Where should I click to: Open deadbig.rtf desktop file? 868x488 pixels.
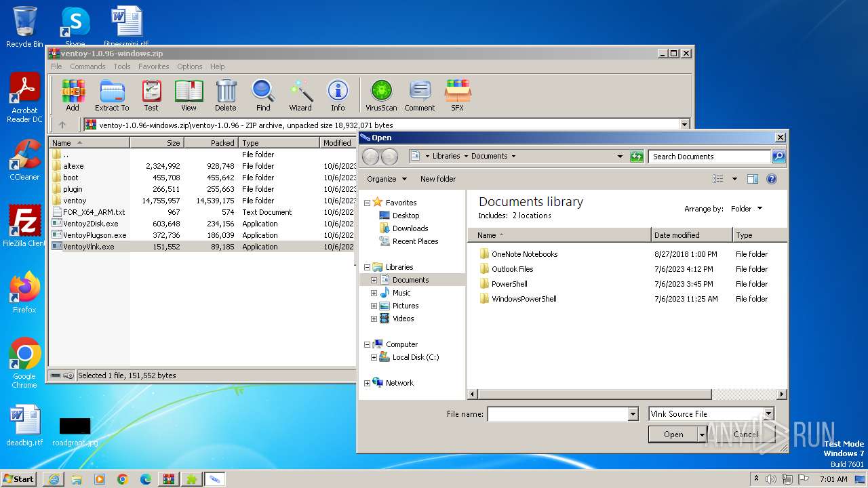pos(24,426)
